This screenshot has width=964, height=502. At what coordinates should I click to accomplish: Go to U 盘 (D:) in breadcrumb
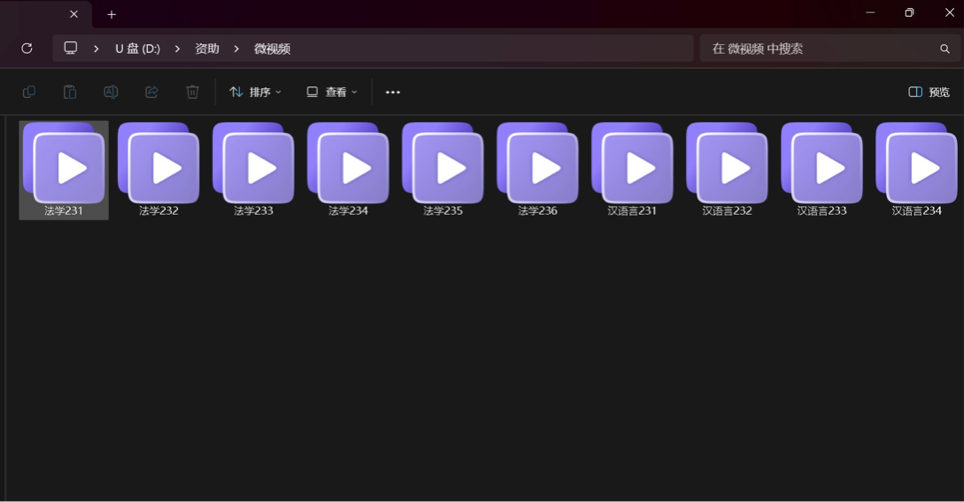pyautogui.click(x=137, y=48)
